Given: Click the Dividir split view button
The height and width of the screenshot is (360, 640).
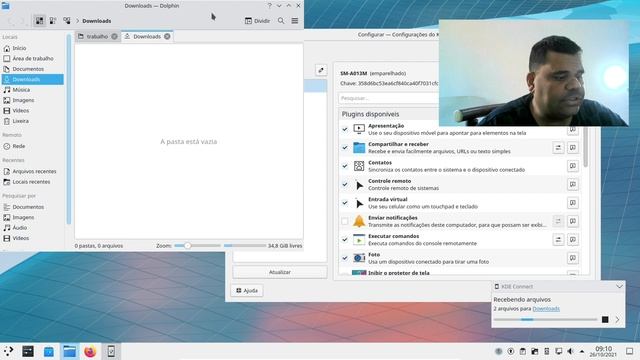Looking at the screenshot, I should point(257,21).
